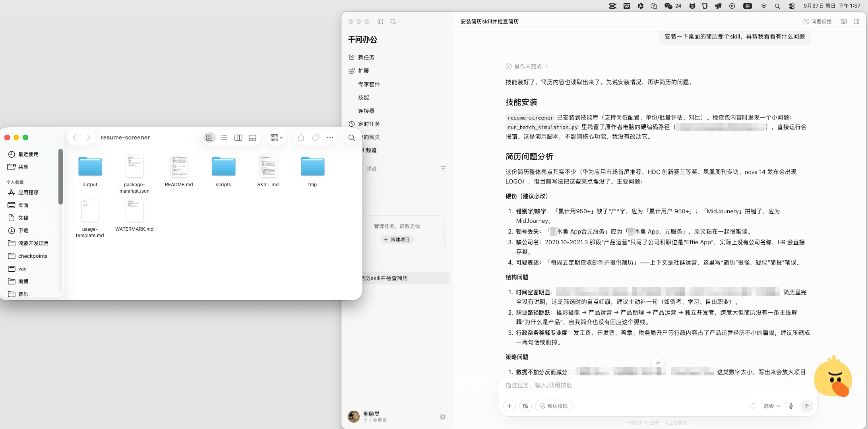This screenshot has height=429, width=868.
Task: Select 定时任务 in the sidebar
Action: pos(364,124)
